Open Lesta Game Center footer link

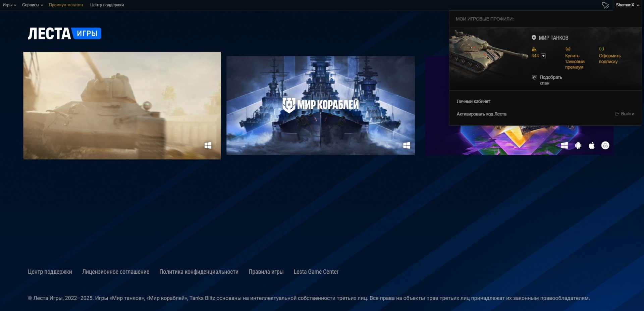point(316,272)
